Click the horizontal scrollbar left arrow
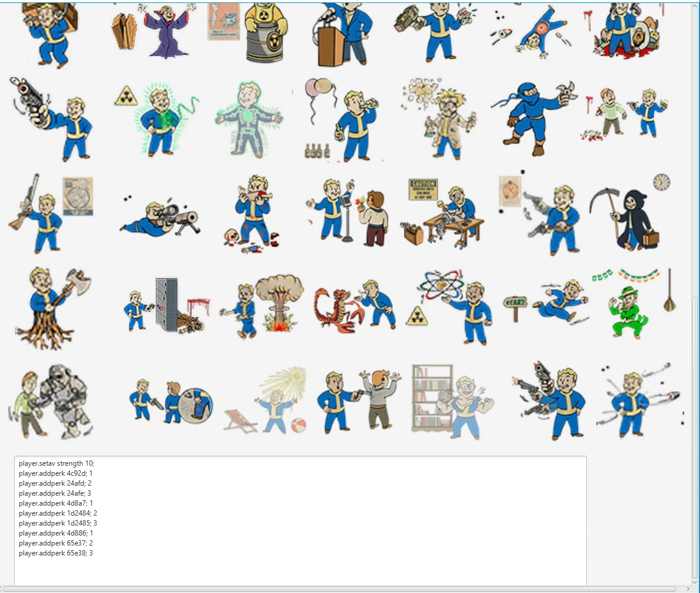The width and height of the screenshot is (700, 593). point(5,589)
